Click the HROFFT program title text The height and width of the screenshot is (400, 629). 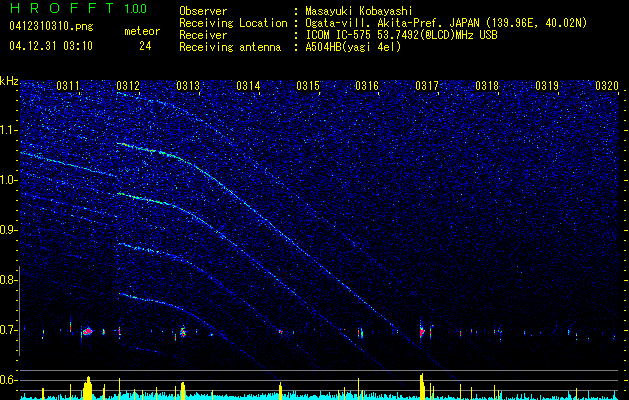click(62, 8)
